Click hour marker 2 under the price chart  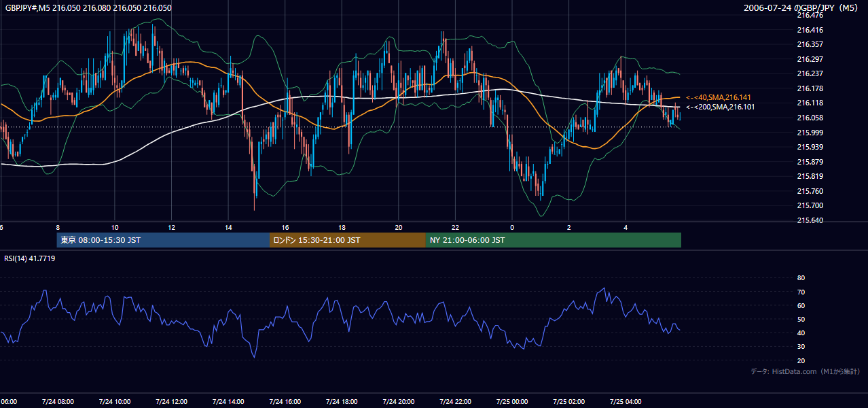click(569, 228)
